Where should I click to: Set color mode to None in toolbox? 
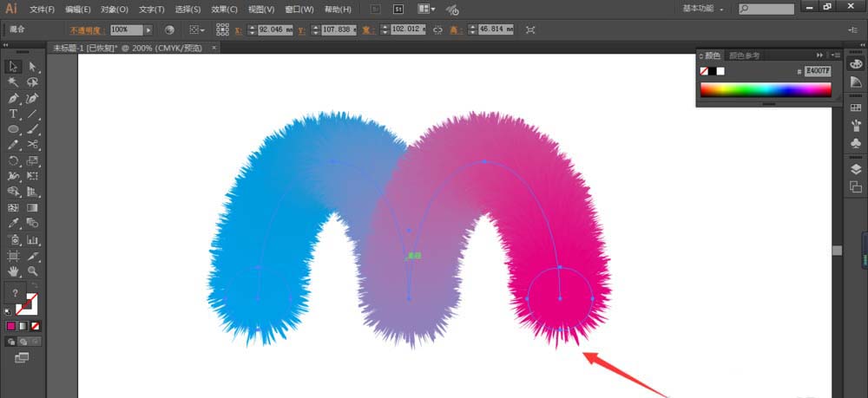pos(35,326)
